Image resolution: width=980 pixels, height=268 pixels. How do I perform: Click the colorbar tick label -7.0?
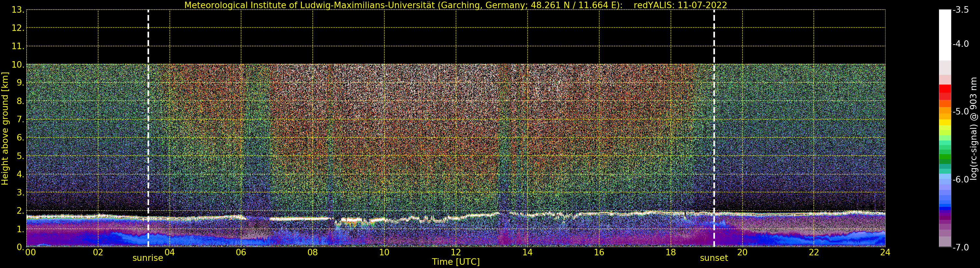click(960, 248)
